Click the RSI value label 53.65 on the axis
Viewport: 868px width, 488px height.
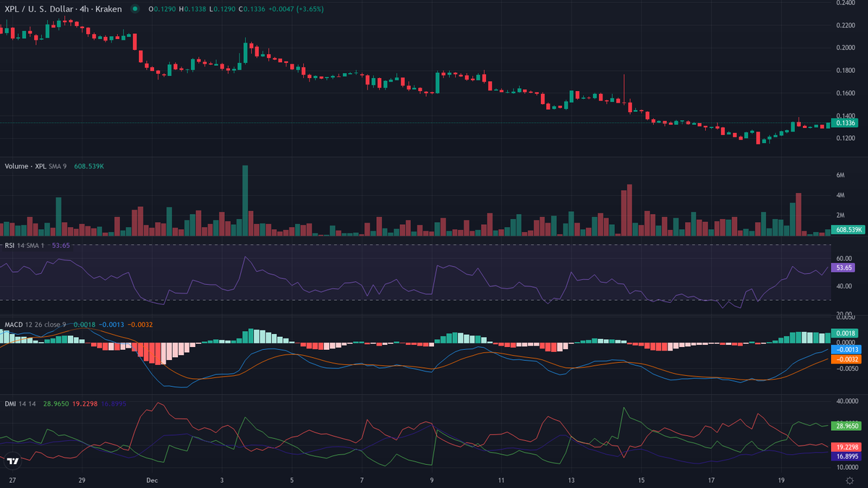tap(843, 267)
